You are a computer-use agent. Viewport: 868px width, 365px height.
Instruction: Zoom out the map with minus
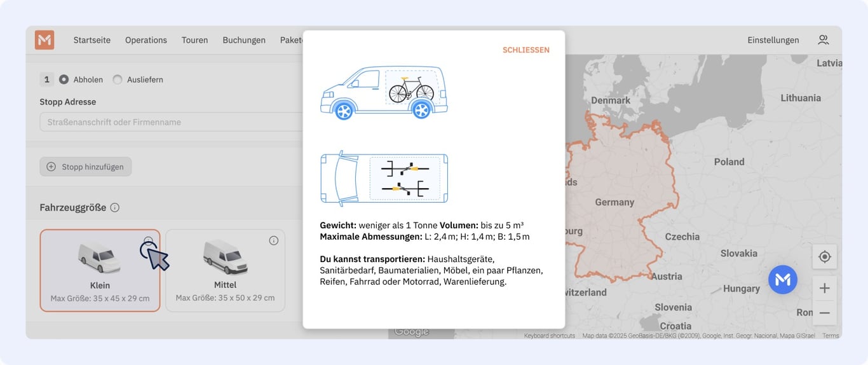point(825,313)
